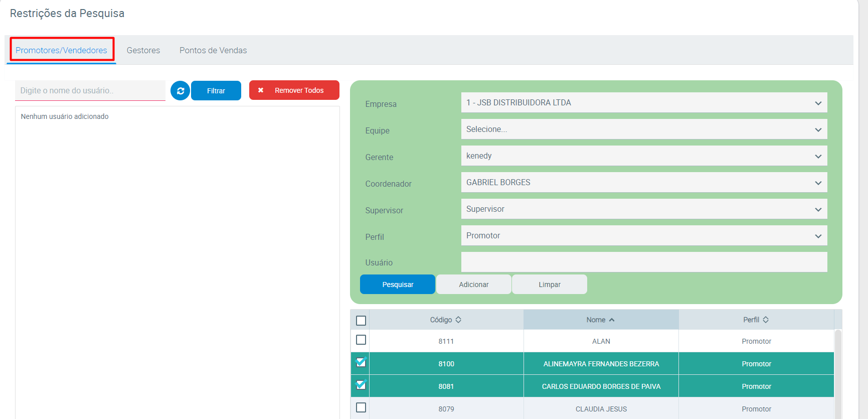Switch to the Gestores tab
Viewport: 868px width, 419px height.
[143, 50]
